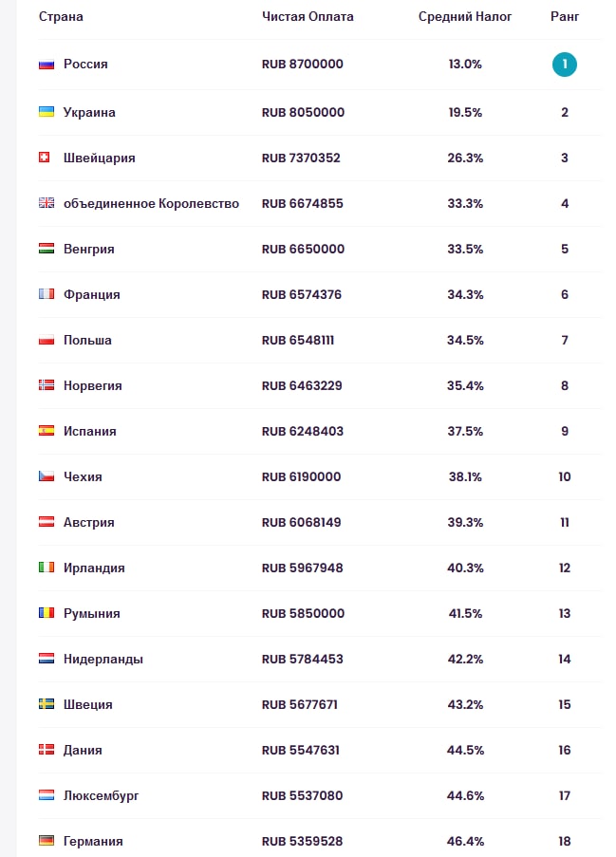616x857 pixels.
Task: Click the Germany flag icon
Action: click(x=47, y=841)
